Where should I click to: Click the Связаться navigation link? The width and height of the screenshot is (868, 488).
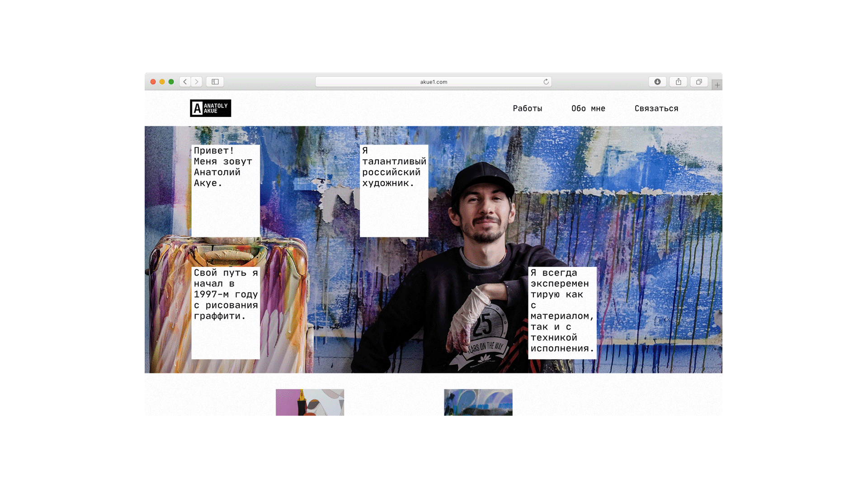(x=656, y=108)
